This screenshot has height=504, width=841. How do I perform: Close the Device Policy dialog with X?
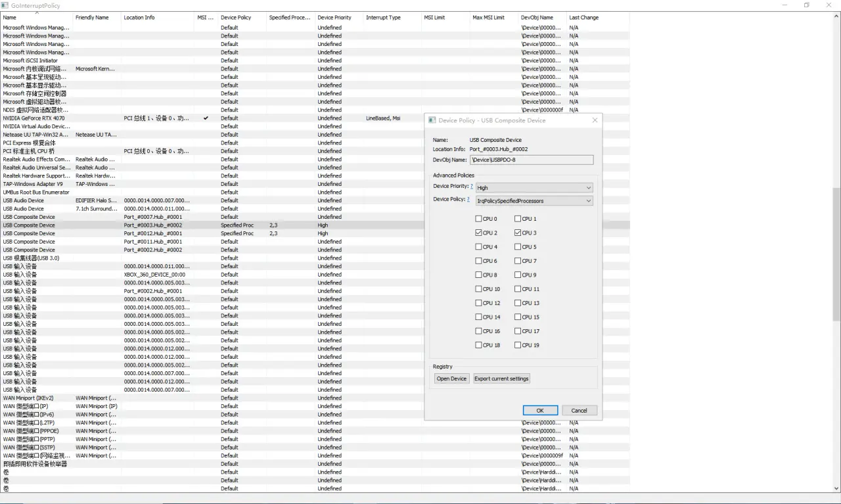(x=595, y=120)
